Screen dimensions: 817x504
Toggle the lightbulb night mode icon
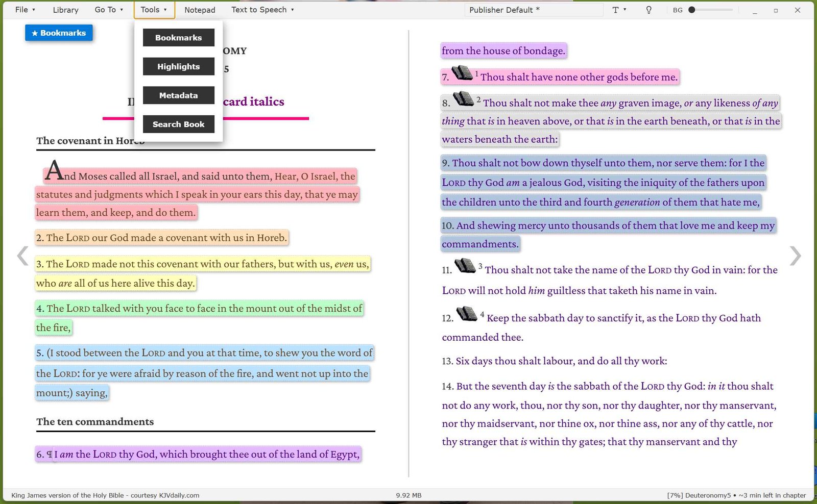(x=648, y=10)
